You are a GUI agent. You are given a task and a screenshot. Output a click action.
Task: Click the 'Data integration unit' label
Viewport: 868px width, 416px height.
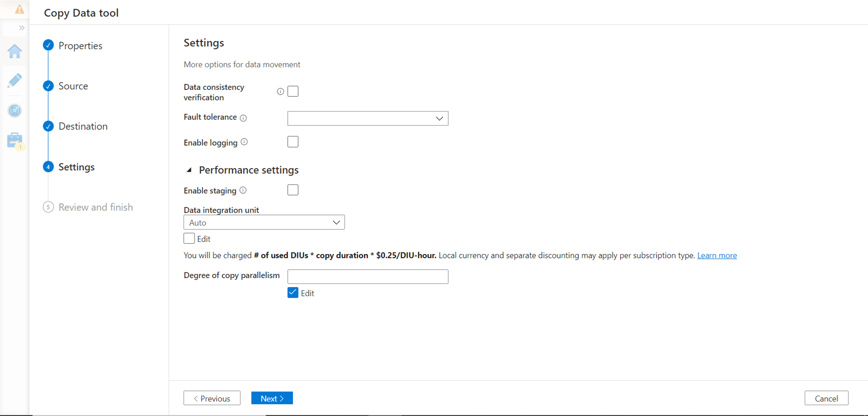(221, 210)
